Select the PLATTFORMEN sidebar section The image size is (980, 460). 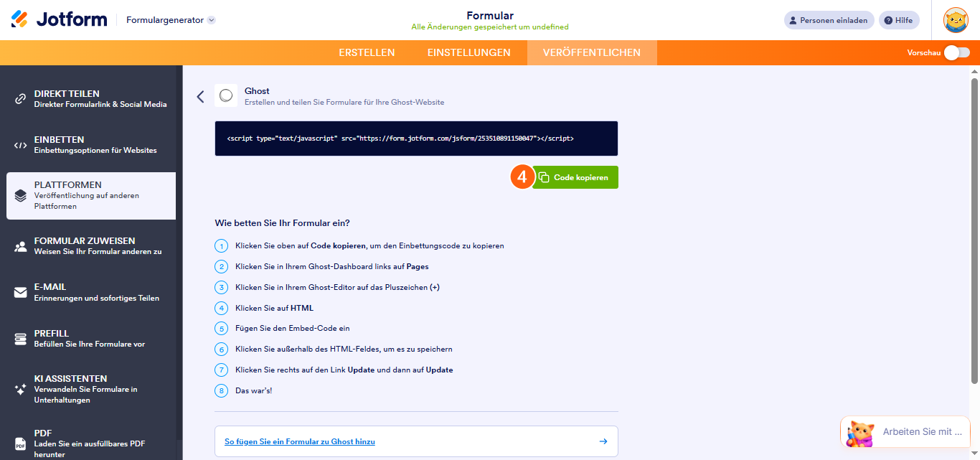click(x=91, y=195)
